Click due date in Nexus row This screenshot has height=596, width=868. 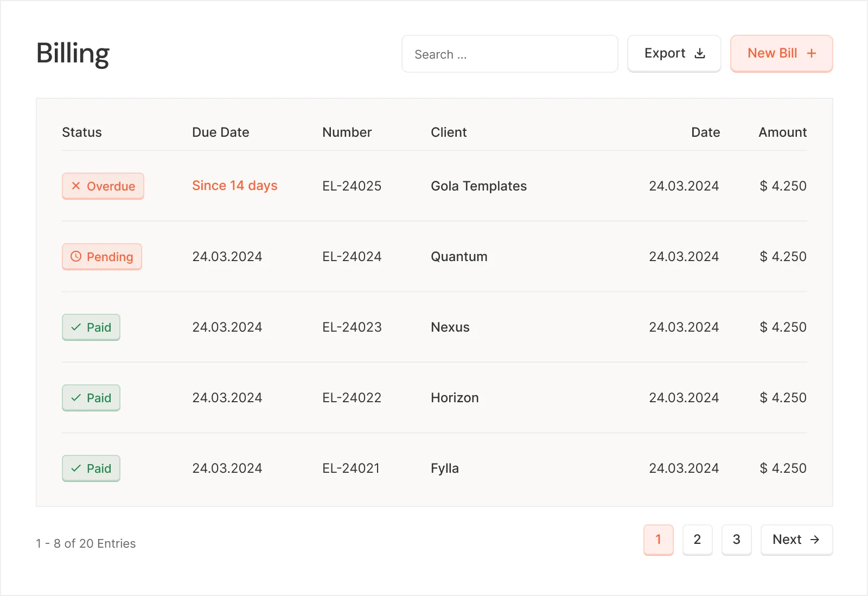coord(227,327)
